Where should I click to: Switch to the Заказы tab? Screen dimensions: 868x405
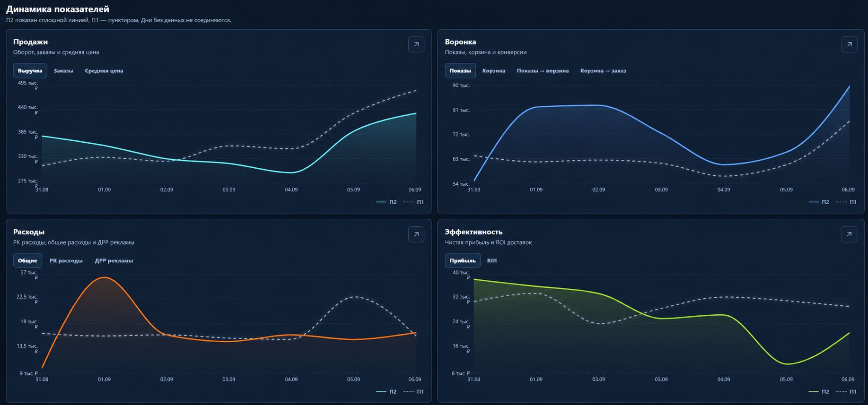click(63, 70)
